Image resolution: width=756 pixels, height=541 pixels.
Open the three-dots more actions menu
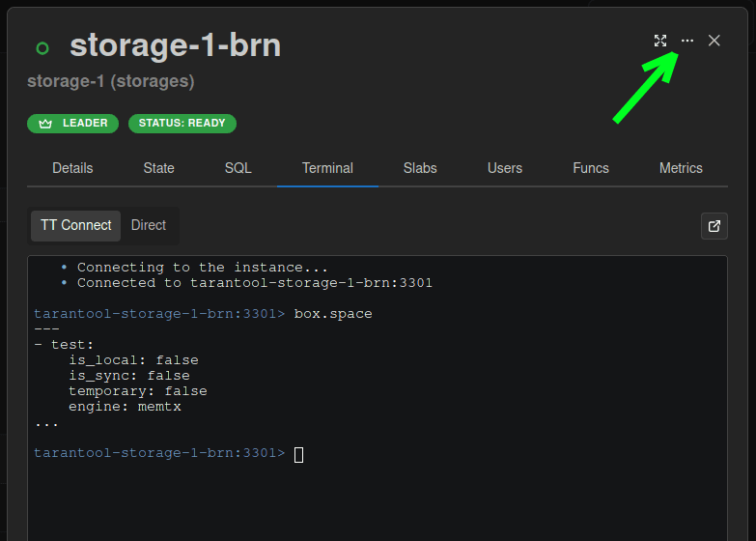click(687, 41)
